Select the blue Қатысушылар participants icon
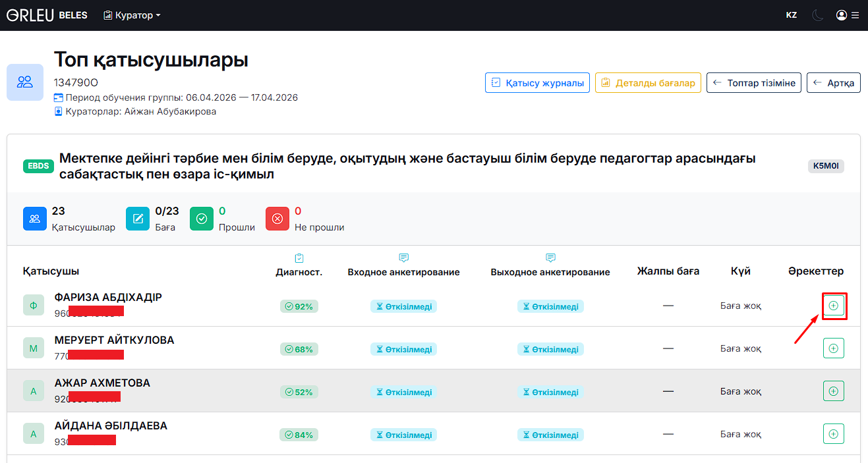This screenshot has width=868, height=463. pyautogui.click(x=34, y=218)
